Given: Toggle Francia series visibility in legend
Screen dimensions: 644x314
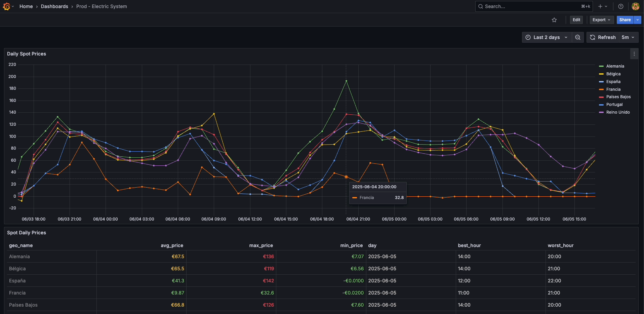Looking at the screenshot, I should [x=613, y=89].
